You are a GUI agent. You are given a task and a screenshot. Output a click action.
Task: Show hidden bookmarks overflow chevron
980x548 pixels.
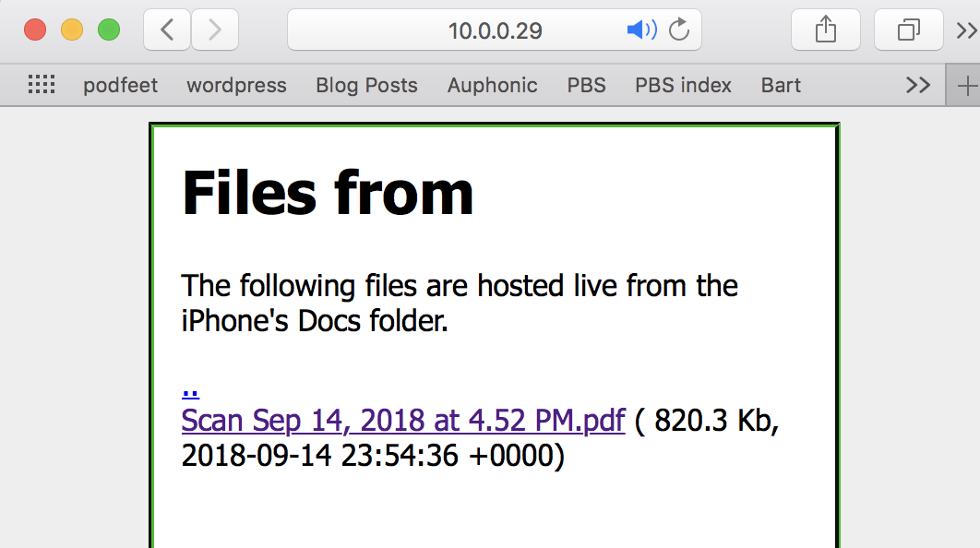[918, 85]
